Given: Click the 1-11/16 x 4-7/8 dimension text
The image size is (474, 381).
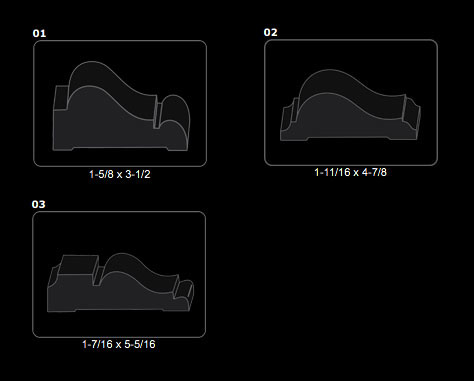Looking at the screenshot, I should (350, 172).
